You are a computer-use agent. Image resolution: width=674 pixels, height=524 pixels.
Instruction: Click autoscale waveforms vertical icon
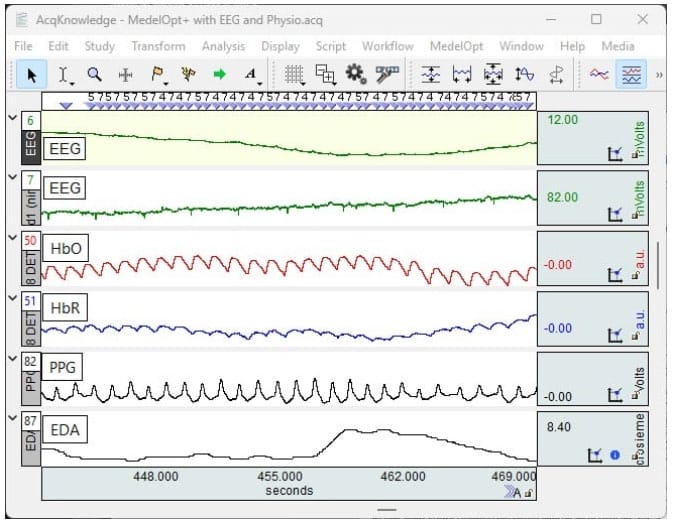point(430,75)
